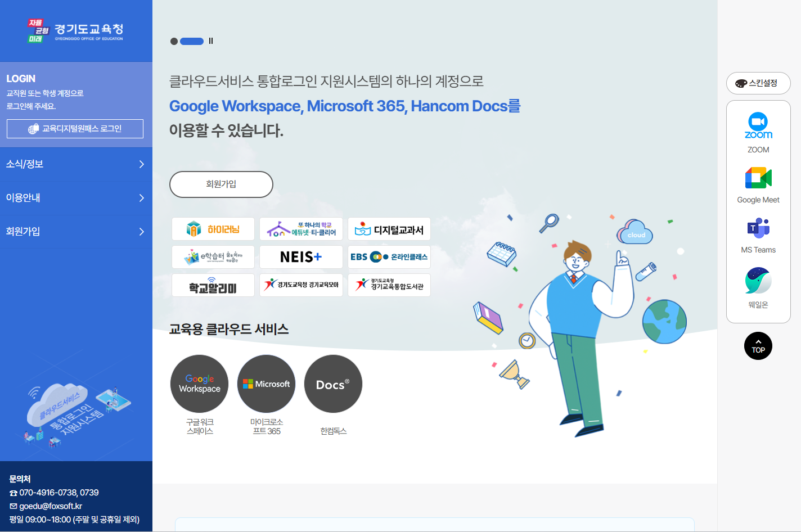The width and height of the screenshot is (801, 532).
Task: Click the 070-4916-0738 phone number
Action: pyautogui.click(x=47, y=493)
